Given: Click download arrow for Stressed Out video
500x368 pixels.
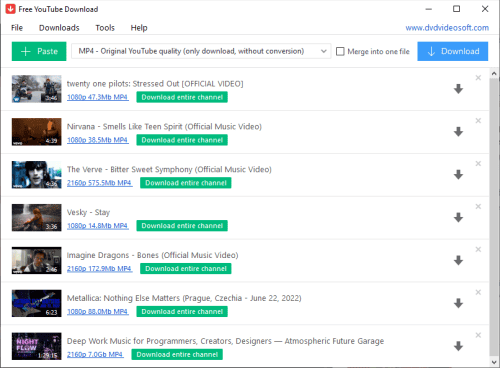Looking at the screenshot, I should [458, 89].
